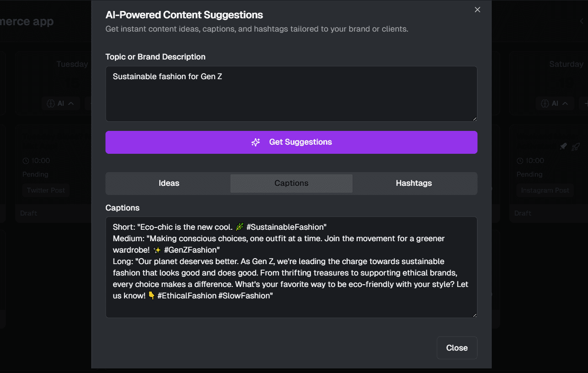Click inside the generated Captions text area
Viewport: 588px width, 373px height.
coord(291,267)
